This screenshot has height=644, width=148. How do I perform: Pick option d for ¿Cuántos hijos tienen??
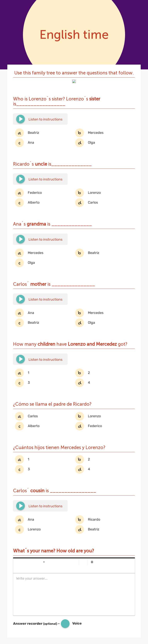pos(80,469)
